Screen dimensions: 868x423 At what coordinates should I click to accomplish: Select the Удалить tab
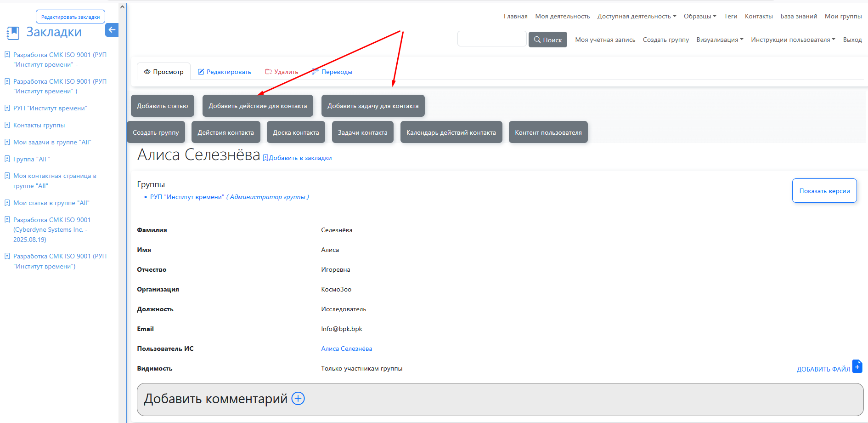[282, 72]
